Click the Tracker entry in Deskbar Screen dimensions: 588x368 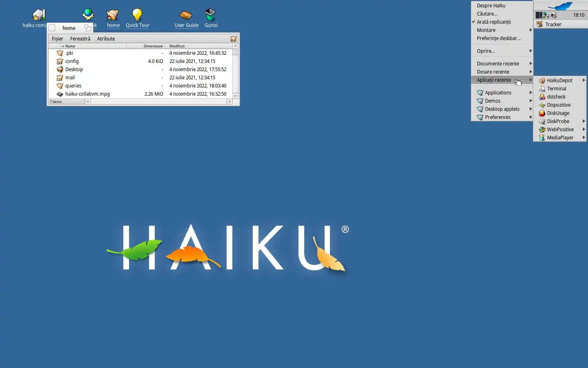560,25
